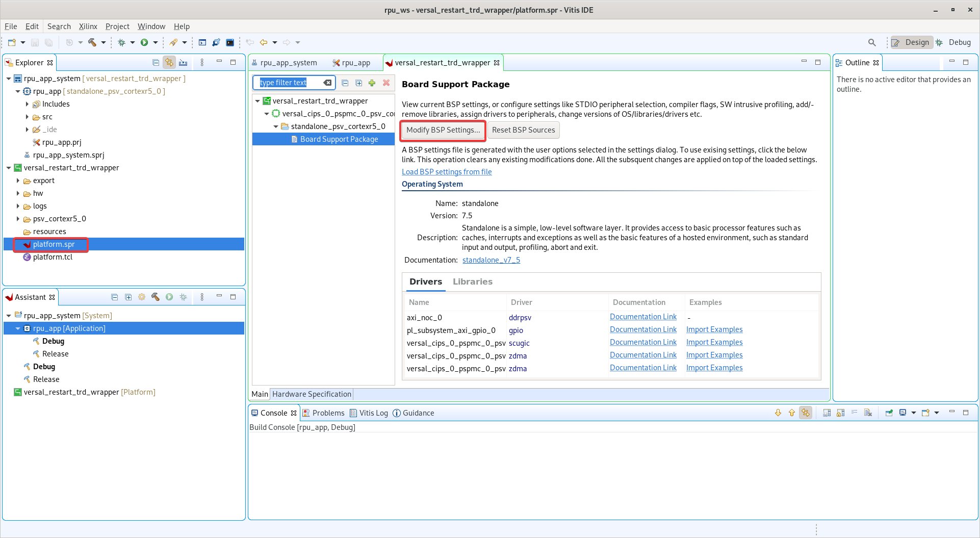980x538 pixels.
Task: Expand the src folder in Explorer
Action: pyautogui.click(x=27, y=117)
